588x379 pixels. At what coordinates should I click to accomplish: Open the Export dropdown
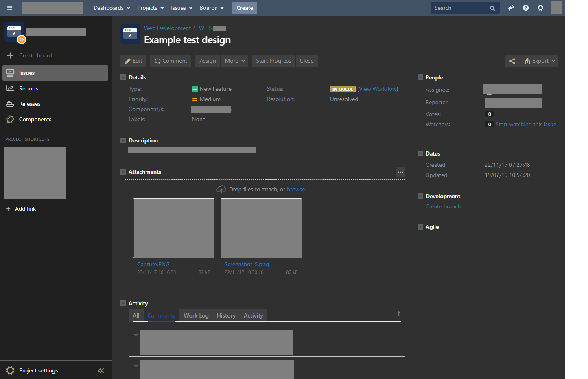(x=539, y=61)
